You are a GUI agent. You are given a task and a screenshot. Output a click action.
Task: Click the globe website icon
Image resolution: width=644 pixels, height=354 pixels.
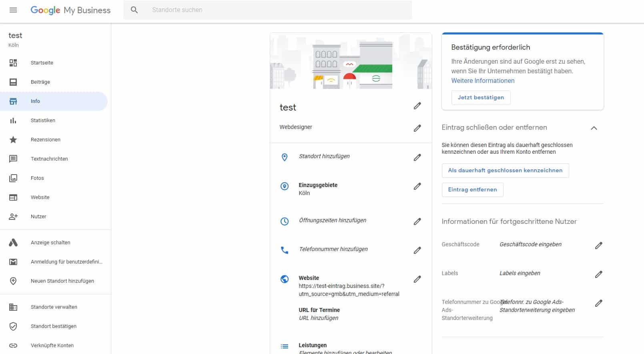[x=285, y=279]
